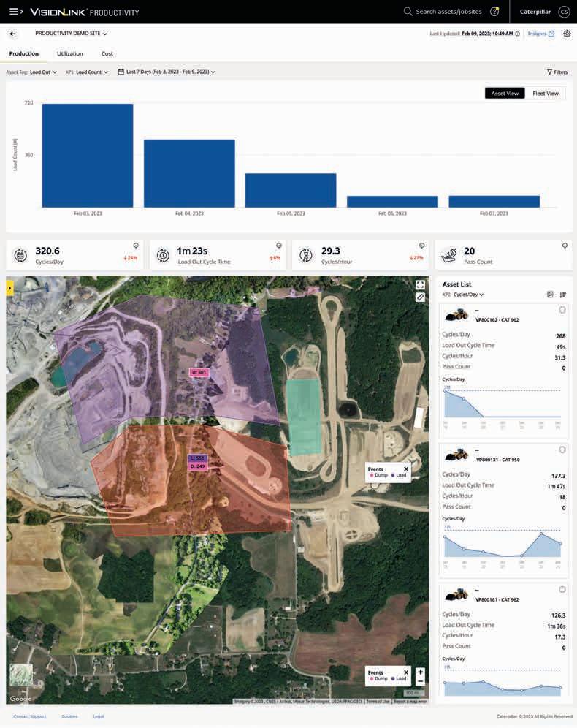Screen dimensions: 577x728
Task: Open the hamburger navigation menu
Action: tap(16, 12)
